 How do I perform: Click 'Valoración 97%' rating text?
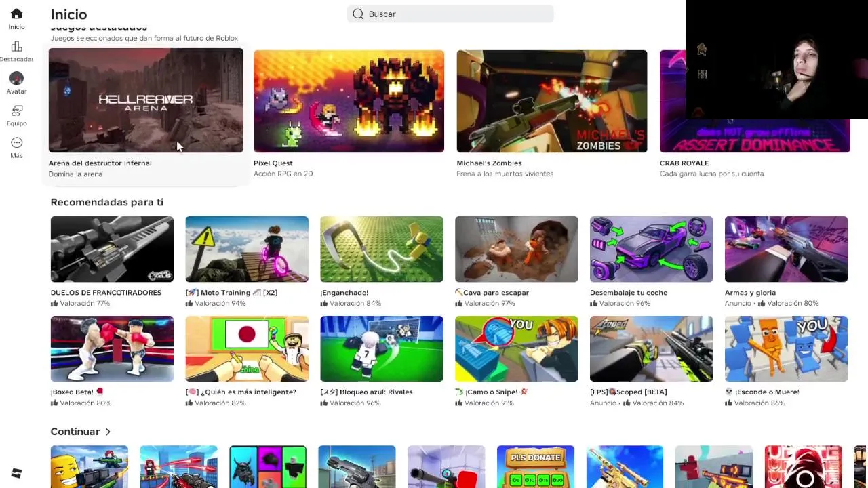[x=490, y=303]
